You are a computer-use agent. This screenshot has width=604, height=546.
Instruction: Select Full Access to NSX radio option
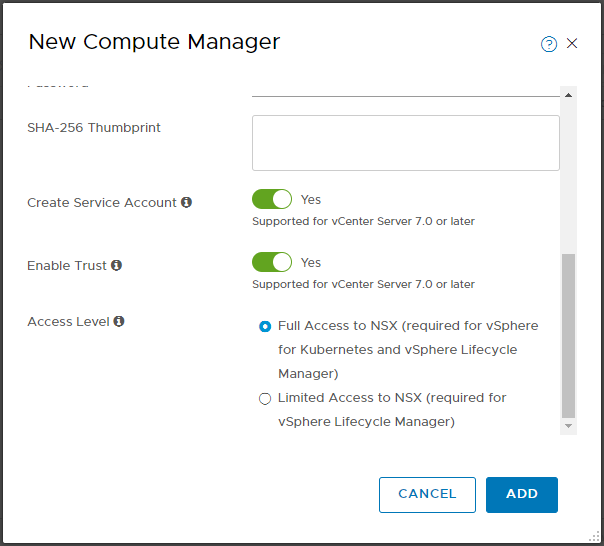point(265,326)
